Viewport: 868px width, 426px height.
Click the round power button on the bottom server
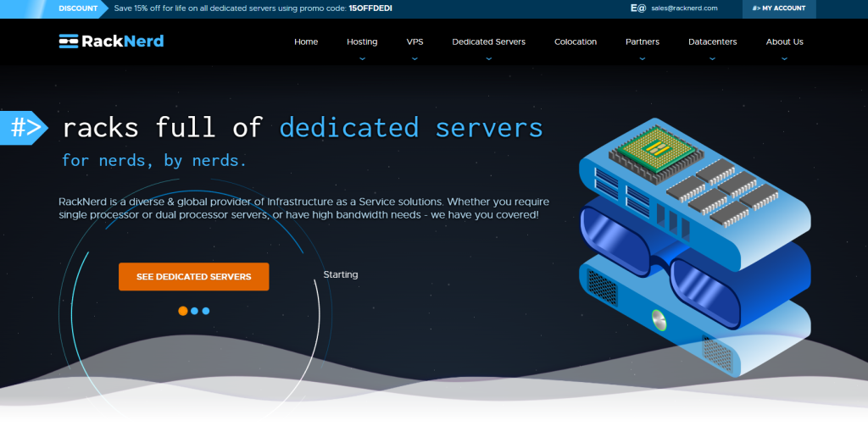coord(659,319)
